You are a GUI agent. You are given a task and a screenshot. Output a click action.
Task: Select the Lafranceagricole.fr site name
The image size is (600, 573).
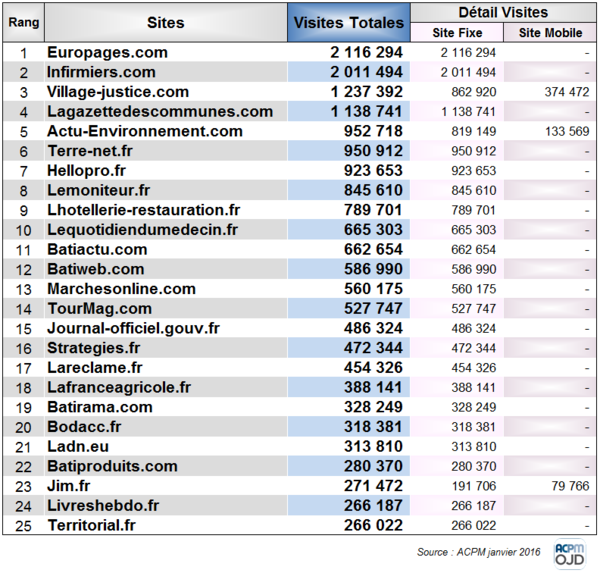(119, 387)
